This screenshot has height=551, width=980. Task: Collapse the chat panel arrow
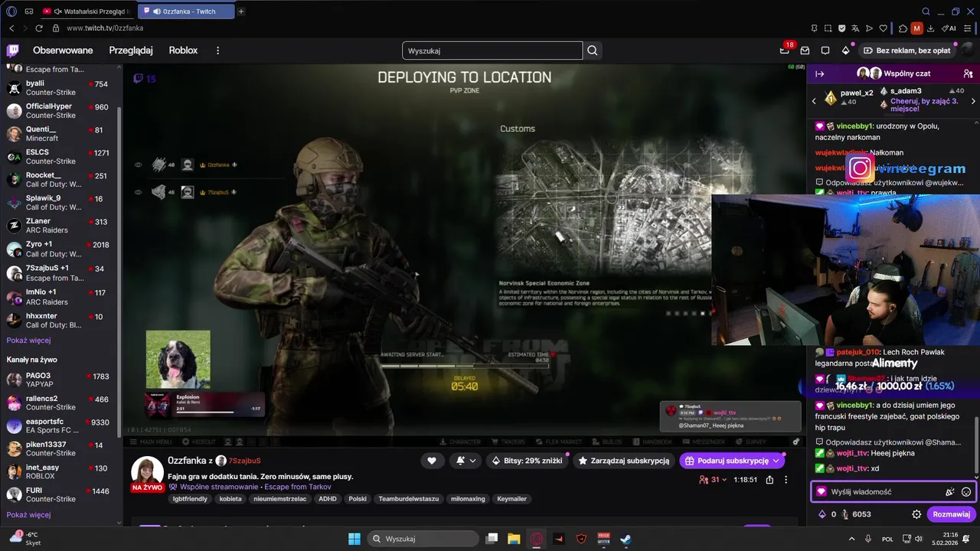[x=819, y=73]
